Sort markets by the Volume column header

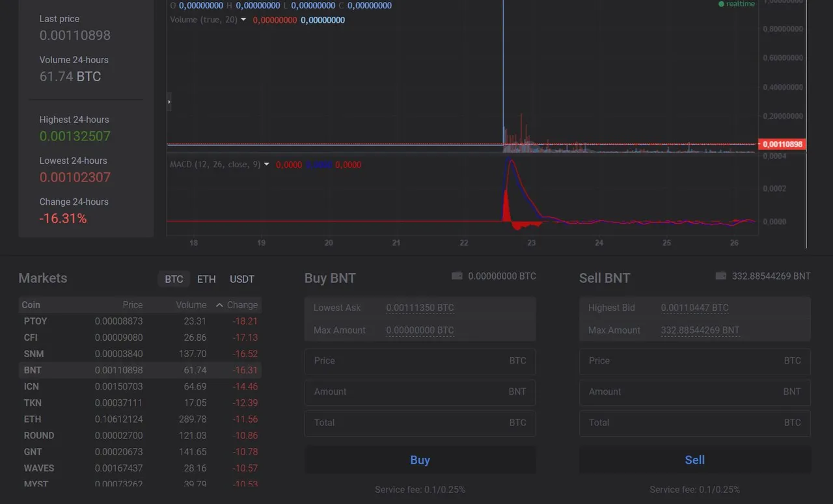[x=191, y=305]
